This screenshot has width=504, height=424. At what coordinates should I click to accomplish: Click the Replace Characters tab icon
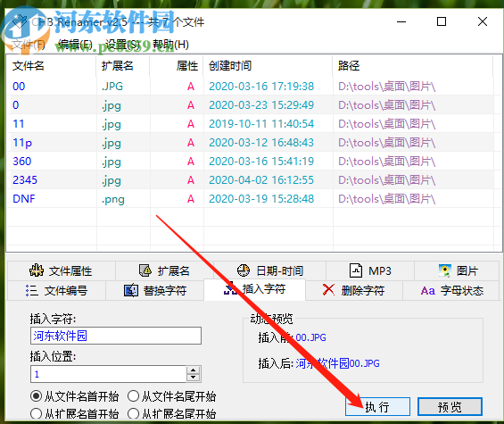131,290
